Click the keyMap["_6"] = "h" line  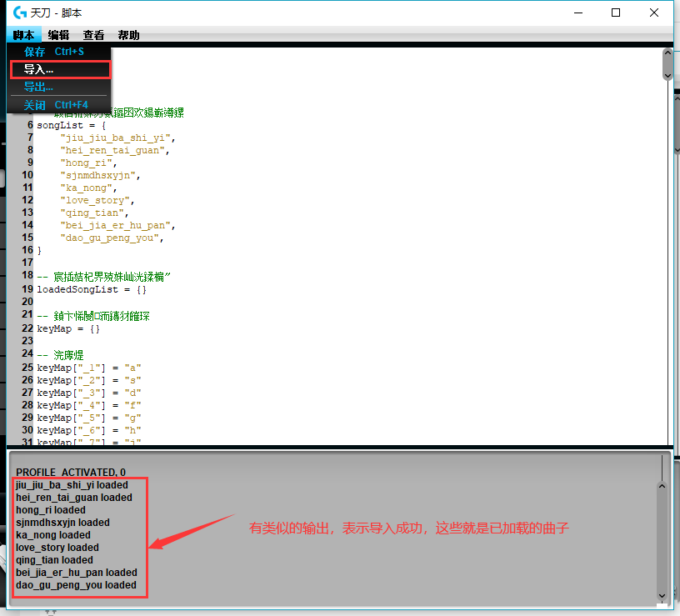tap(89, 431)
